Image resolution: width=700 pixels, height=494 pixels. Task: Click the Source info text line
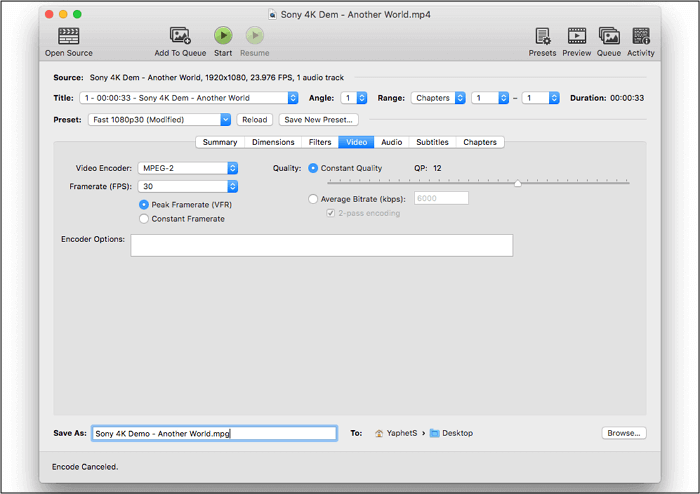(217, 78)
